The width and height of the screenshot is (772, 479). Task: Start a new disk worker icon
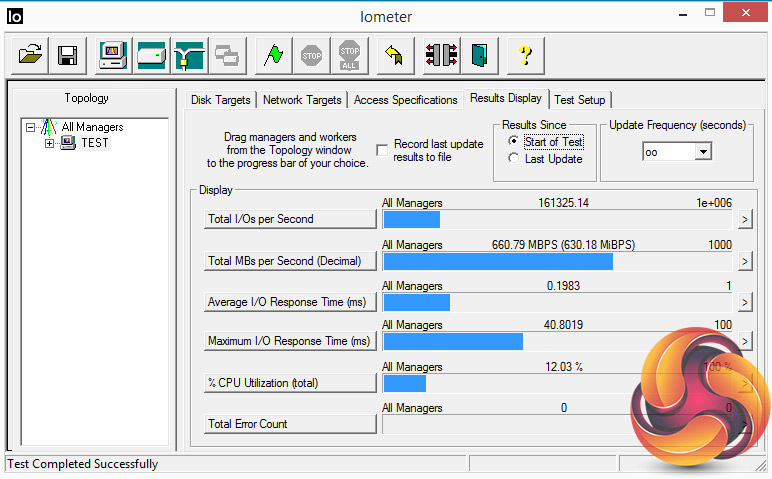coord(151,55)
